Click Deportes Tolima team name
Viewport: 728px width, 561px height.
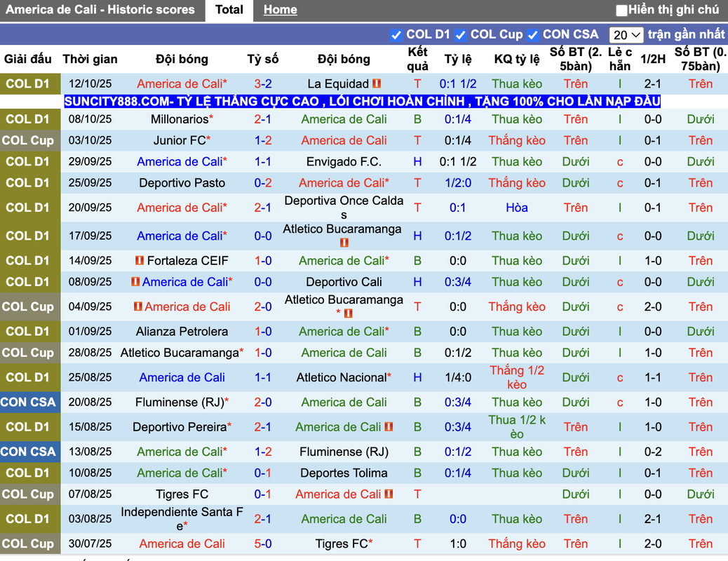tap(344, 473)
